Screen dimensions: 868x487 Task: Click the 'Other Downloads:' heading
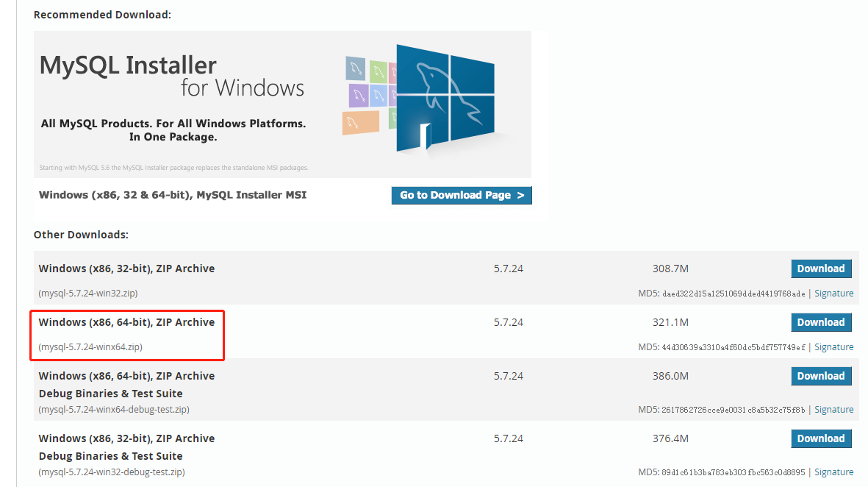click(x=81, y=235)
